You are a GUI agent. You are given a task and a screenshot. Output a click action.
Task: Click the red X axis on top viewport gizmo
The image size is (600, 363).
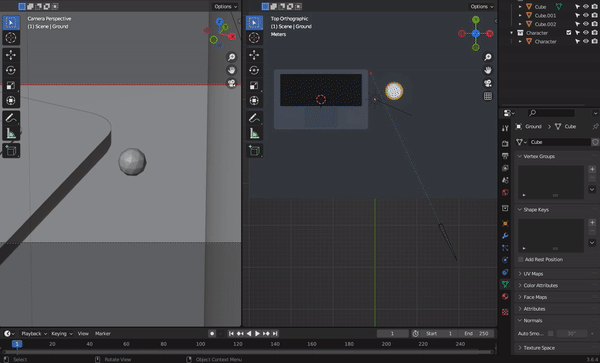coord(489,34)
